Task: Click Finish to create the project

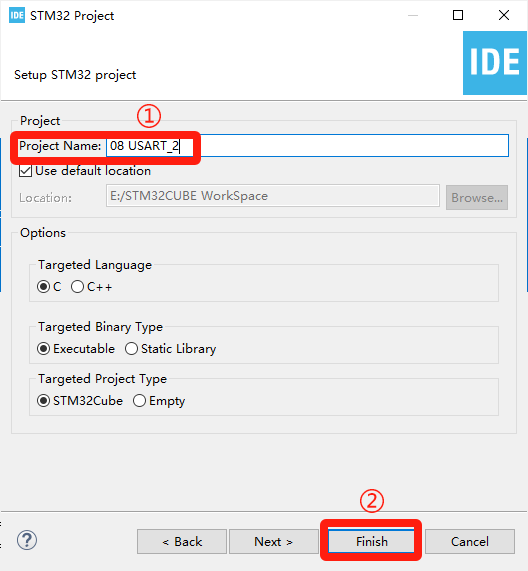Action: 371,542
